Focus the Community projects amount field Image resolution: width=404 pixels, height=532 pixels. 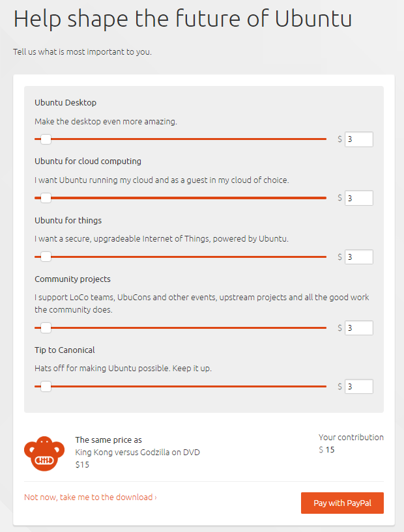(x=358, y=328)
